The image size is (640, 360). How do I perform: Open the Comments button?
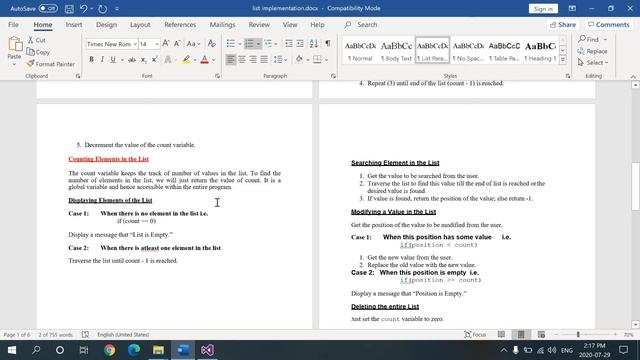609,24
